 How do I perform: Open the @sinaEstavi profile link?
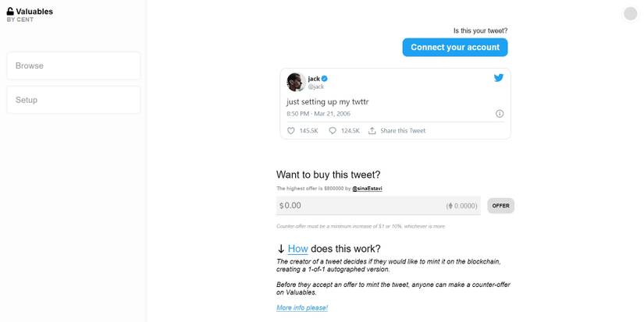tap(367, 189)
